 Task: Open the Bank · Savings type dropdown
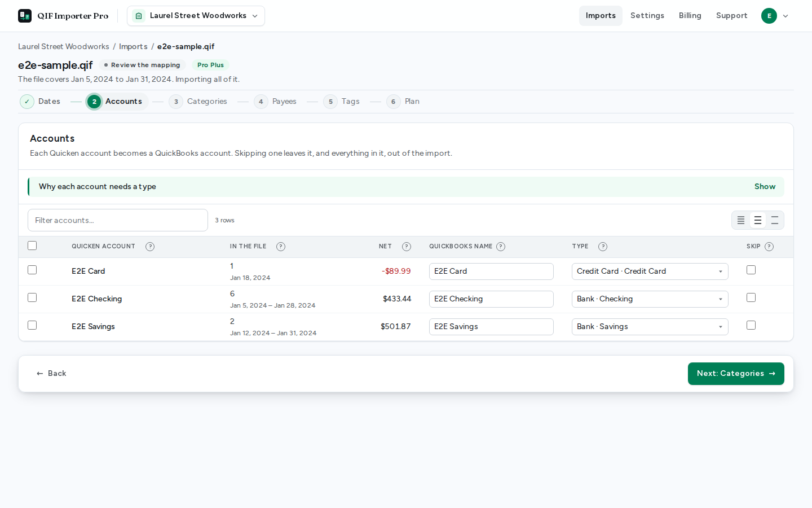pyautogui.click(x=650, y=327)
